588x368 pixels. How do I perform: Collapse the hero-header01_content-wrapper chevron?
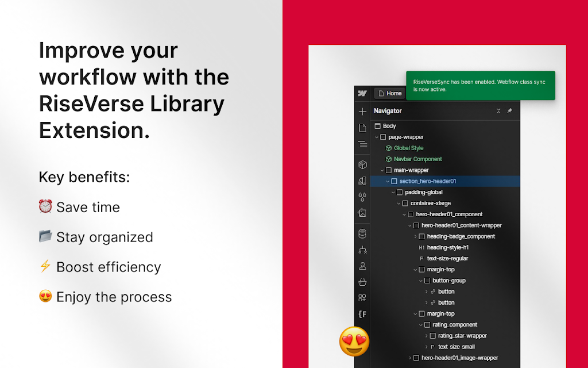pyautogui.click(x=409, y=225)
